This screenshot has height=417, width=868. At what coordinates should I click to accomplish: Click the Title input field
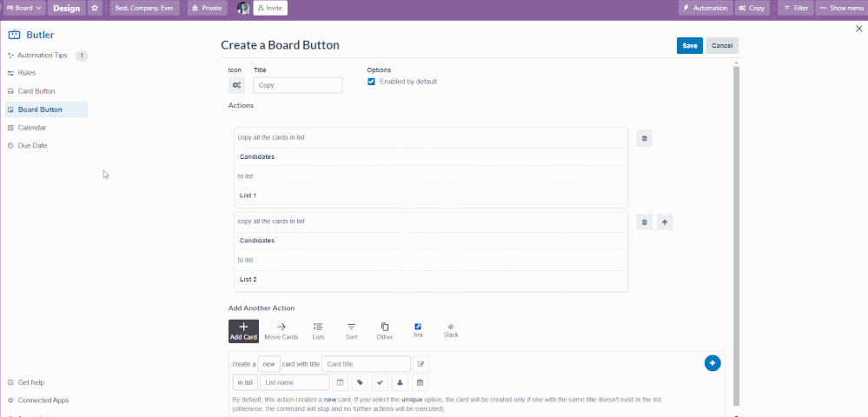[298, 85]
